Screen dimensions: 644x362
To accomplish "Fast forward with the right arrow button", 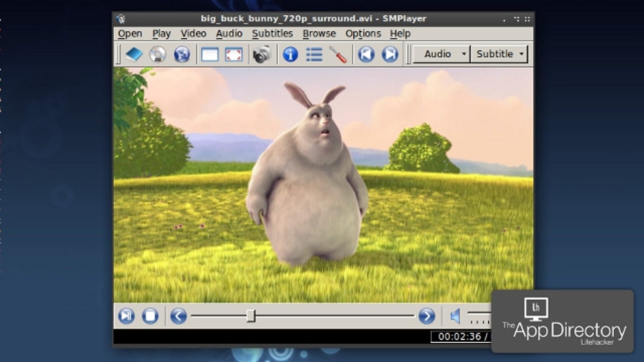I will (x=427, y=316).
